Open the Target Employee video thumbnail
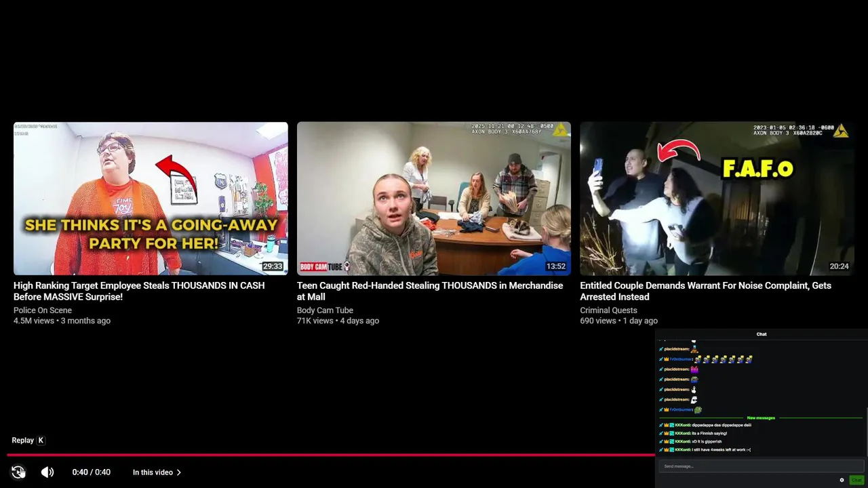868x488 pixels. tap(151, 199)
